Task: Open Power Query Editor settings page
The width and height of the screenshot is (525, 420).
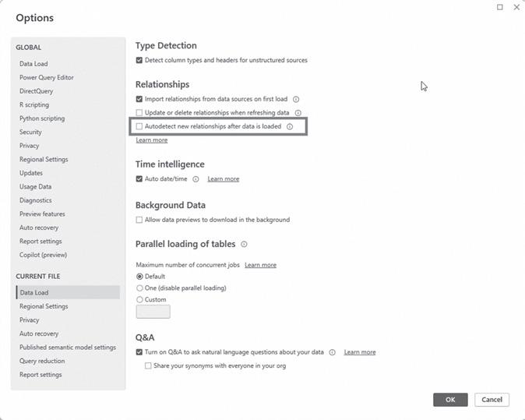Action: (x=47, y=77)
